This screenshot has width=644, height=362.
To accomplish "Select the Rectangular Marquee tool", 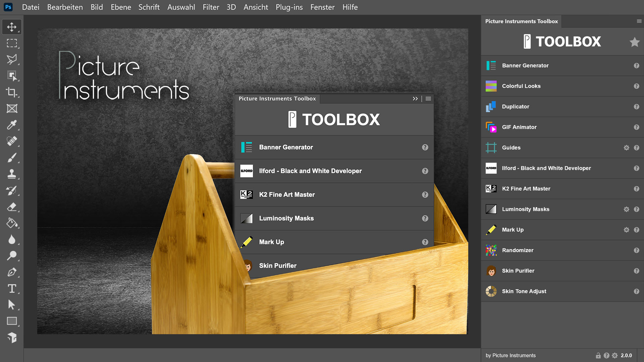I will [12, 43].
